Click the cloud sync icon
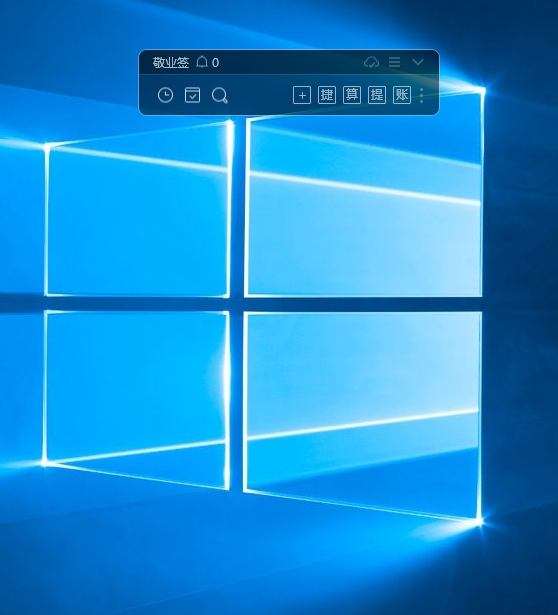This screenshot has width=558, height=615. 371,62
